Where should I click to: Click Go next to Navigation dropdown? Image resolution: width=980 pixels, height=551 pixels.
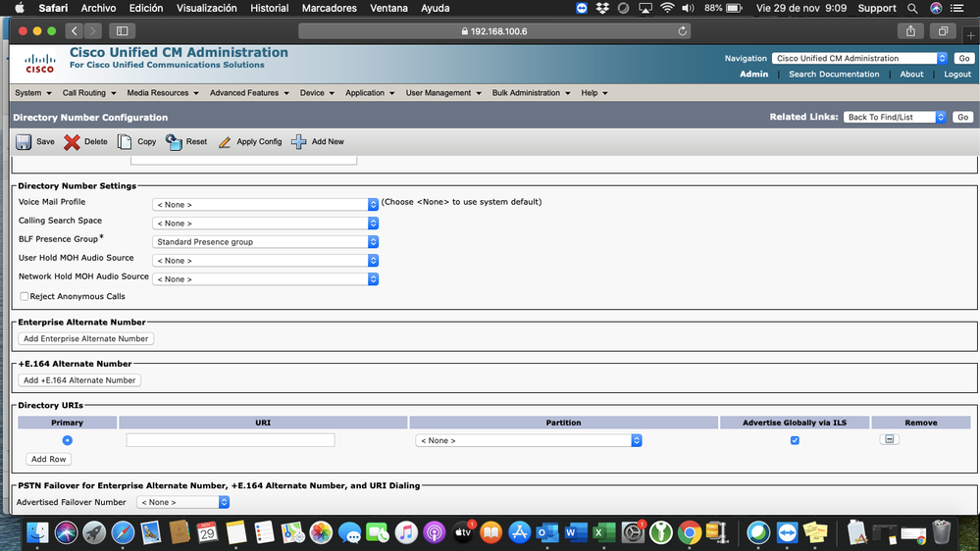point(963,58)
